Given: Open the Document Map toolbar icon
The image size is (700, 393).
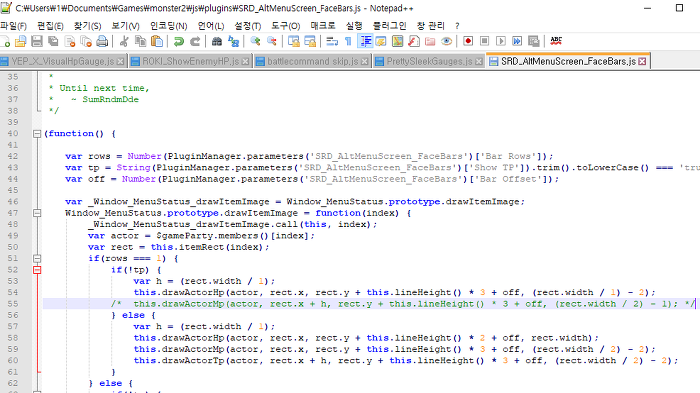Looking at the screenshot, I should pos(397,42).
